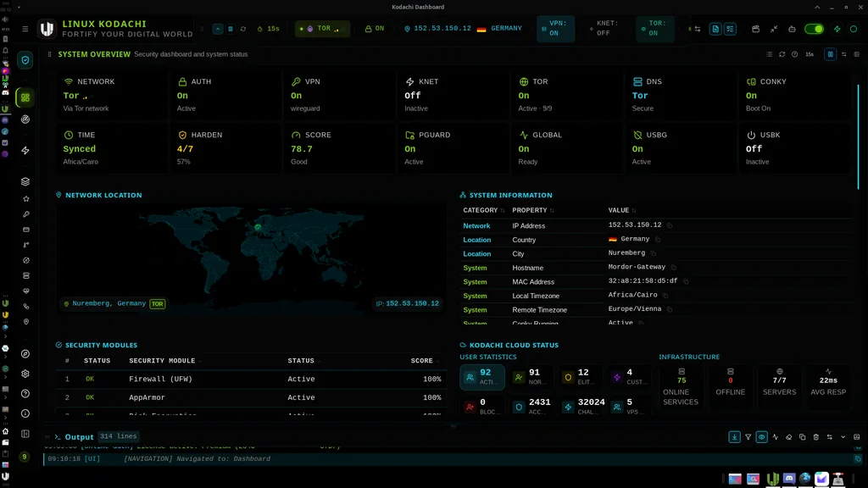The width and height of the screenshot is (868, 488).
Task: Click the Nuremberg, Germany location label on map
Action: point(116,304)
